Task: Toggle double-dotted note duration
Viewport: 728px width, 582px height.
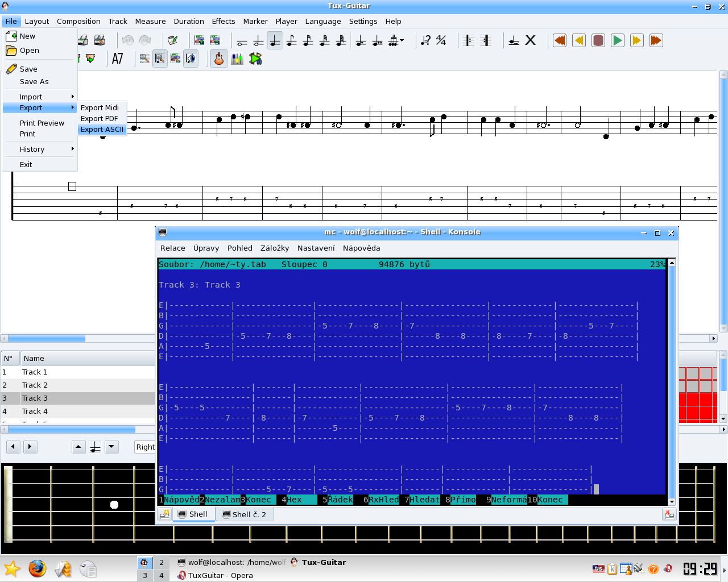Action: (377, 41)
